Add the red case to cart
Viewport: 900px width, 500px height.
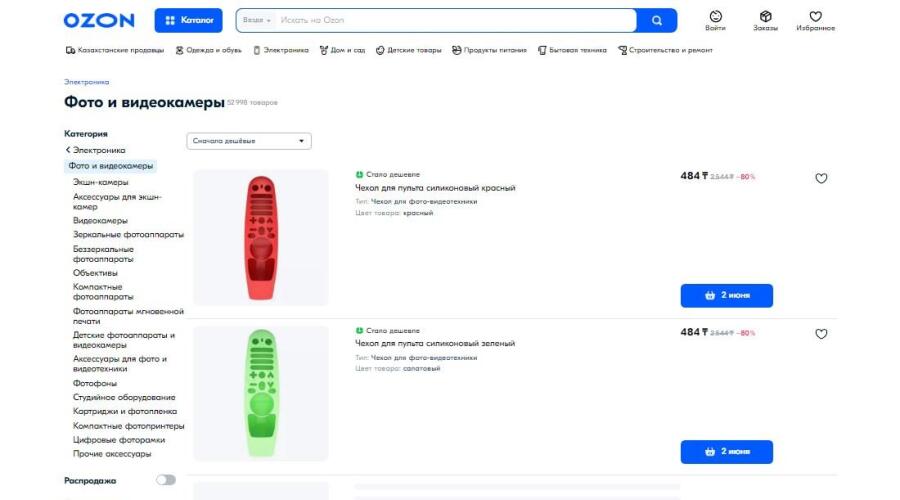tap(726, 296)
